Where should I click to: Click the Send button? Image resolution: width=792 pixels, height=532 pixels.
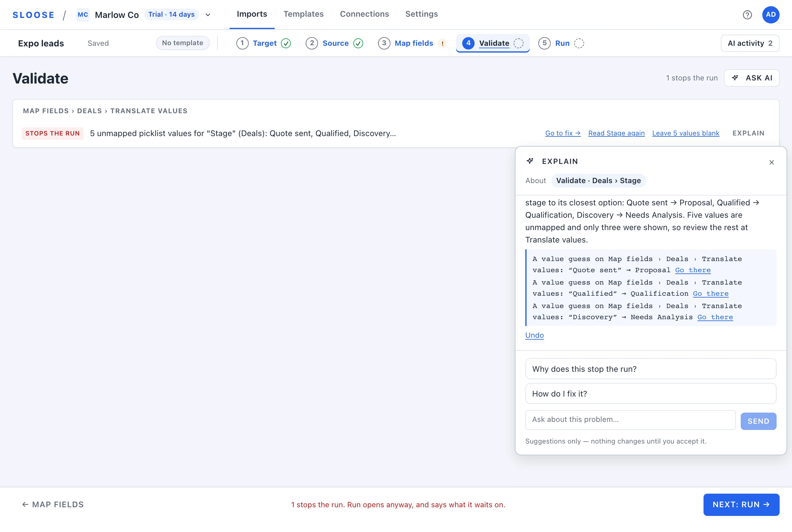click(x=758, y=421)
